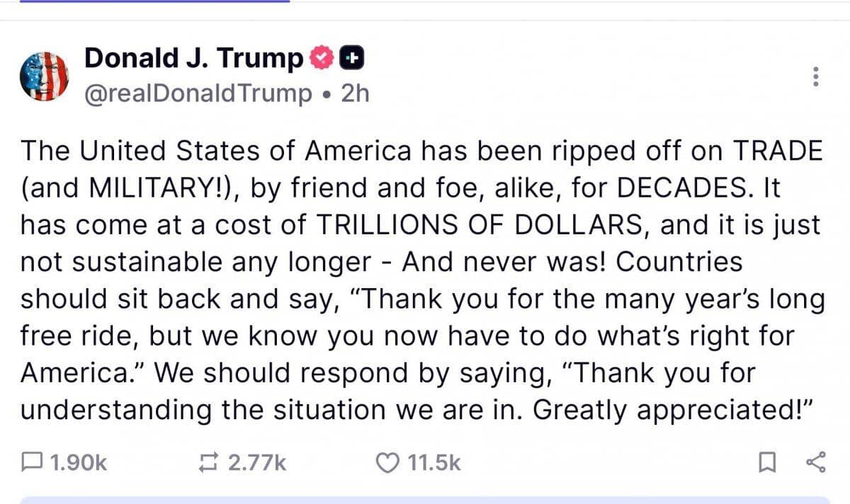Click the 11.5k like count
Image resolution: width=850 pixels, height=504 pixels.
tap(433, 463)
